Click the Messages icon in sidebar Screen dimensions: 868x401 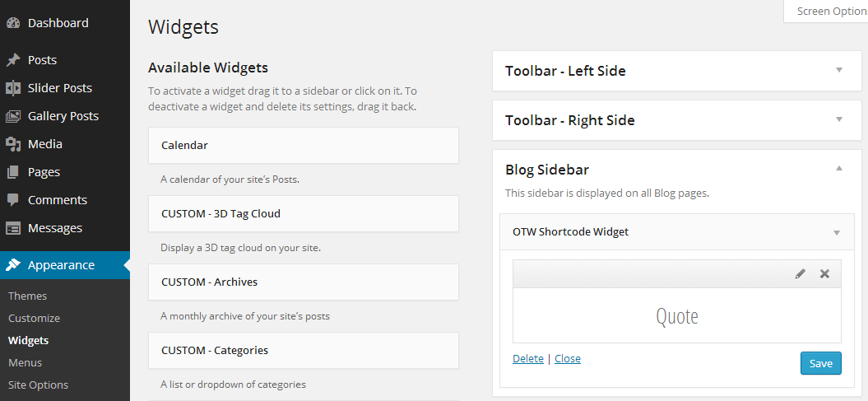(x=12, y=228)
